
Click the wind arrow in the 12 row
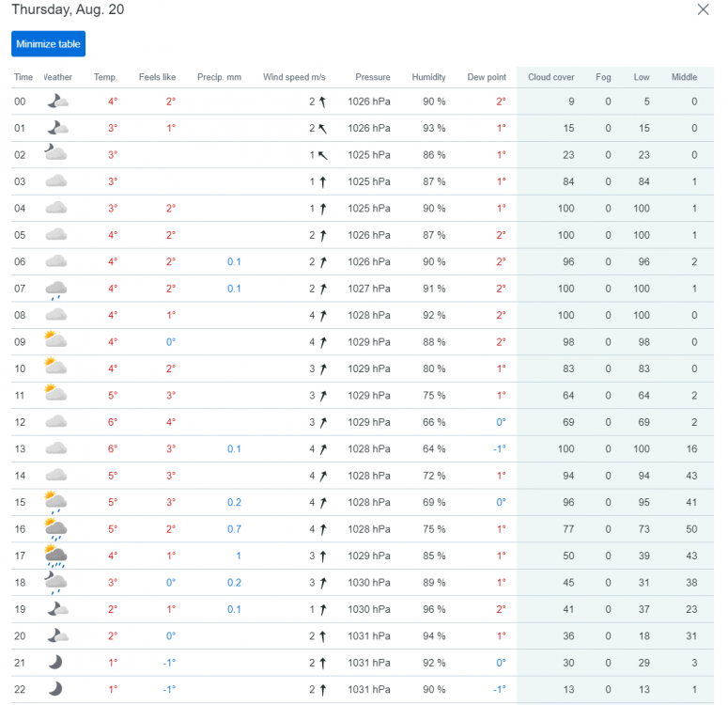tap(321, 422)
